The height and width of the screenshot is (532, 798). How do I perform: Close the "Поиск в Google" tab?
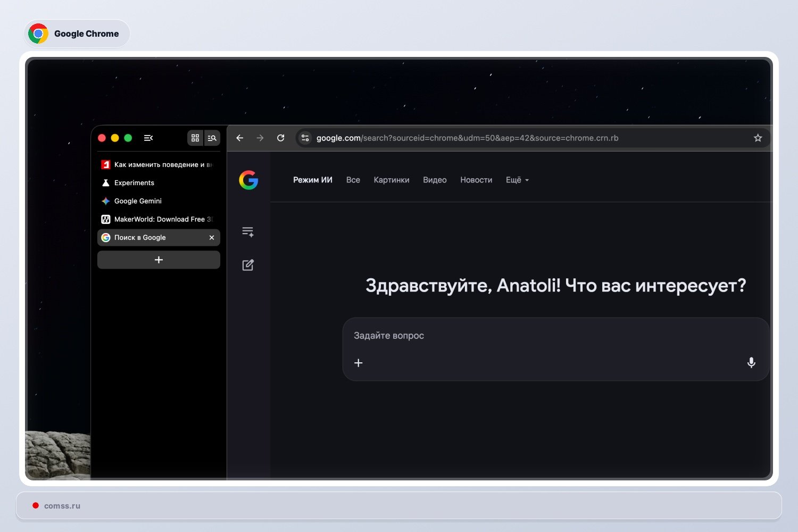tap(211, 237)
